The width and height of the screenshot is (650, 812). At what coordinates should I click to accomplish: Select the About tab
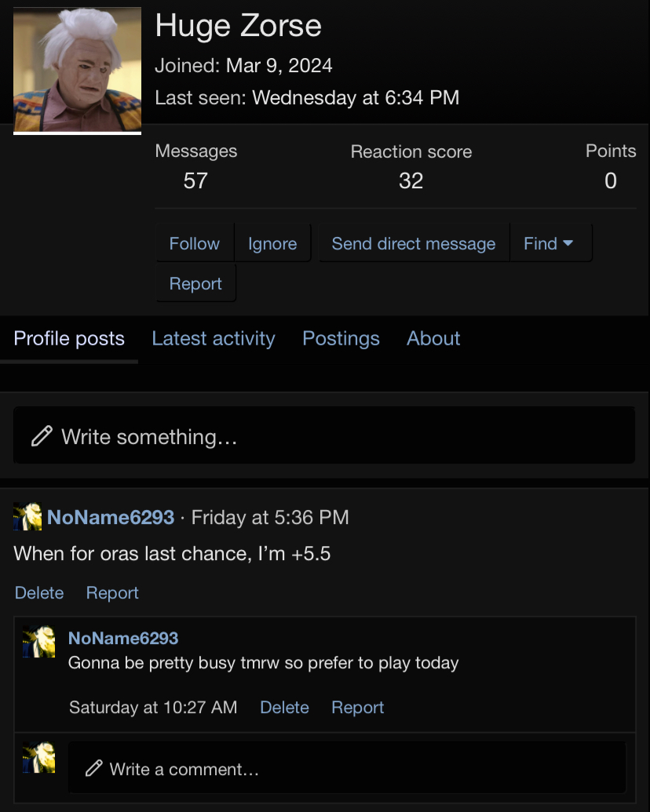pos(433,339)
